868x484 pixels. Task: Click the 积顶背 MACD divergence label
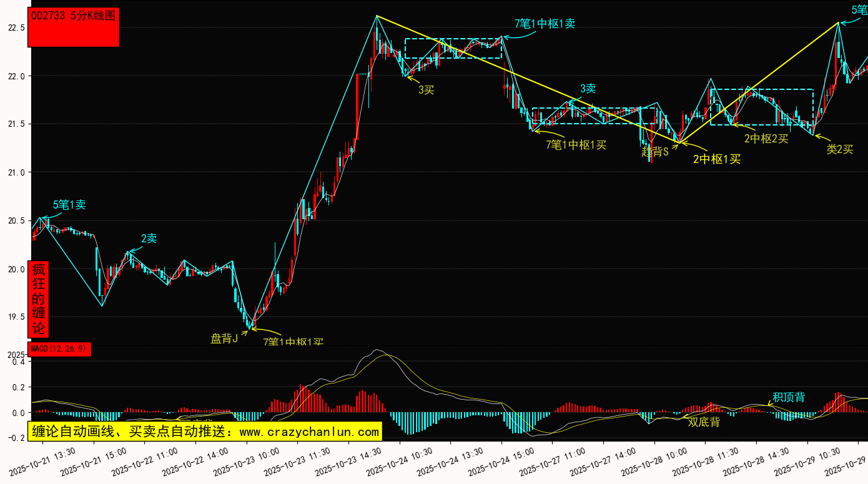[x=789, y=397]
